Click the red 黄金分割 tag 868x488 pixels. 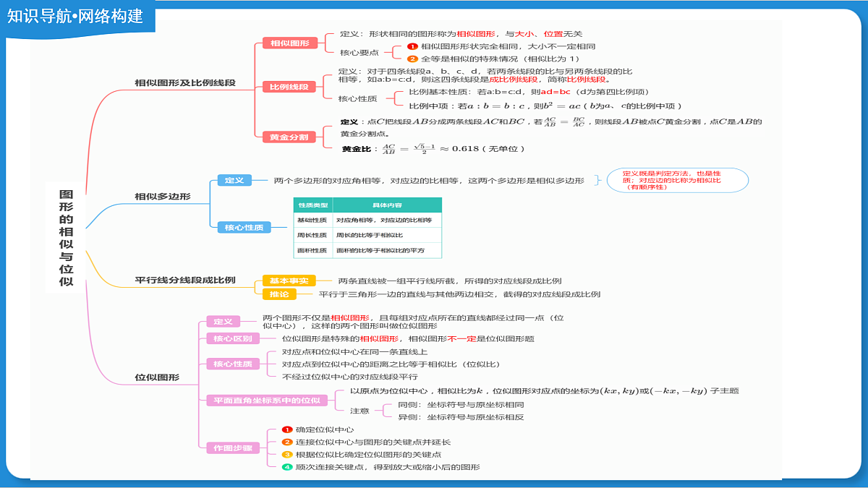(x=289, y=137)
